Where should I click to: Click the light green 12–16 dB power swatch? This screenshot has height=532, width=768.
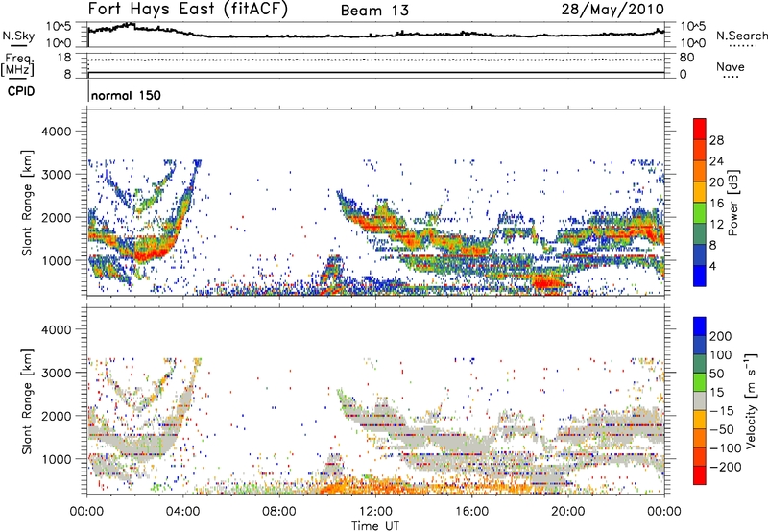click(x=700, y=212)
